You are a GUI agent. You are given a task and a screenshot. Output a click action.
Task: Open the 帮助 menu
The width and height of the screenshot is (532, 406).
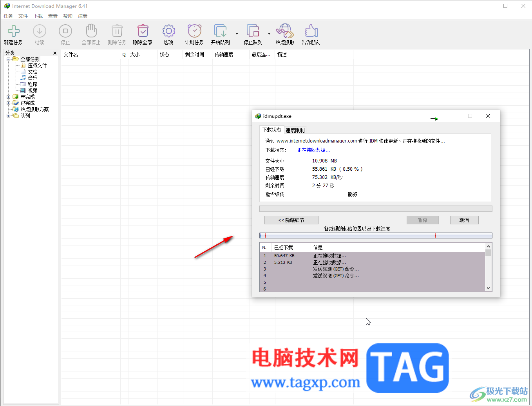[x=68, y=16]
